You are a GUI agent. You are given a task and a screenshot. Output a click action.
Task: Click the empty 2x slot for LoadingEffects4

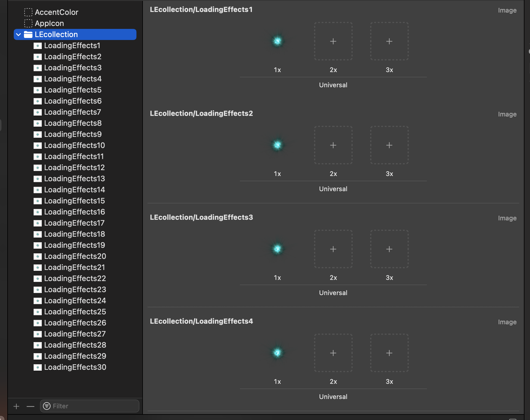coord(333,353)
